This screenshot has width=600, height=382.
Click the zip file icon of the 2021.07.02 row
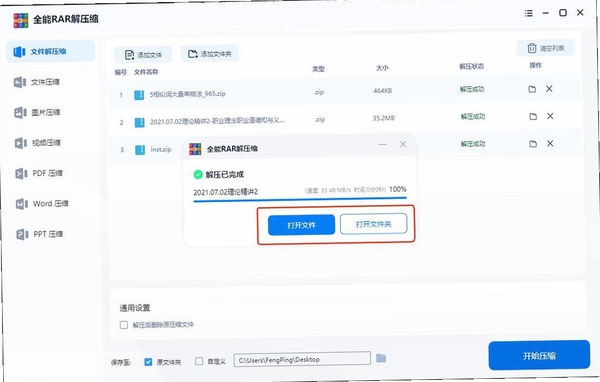point(140,122)
